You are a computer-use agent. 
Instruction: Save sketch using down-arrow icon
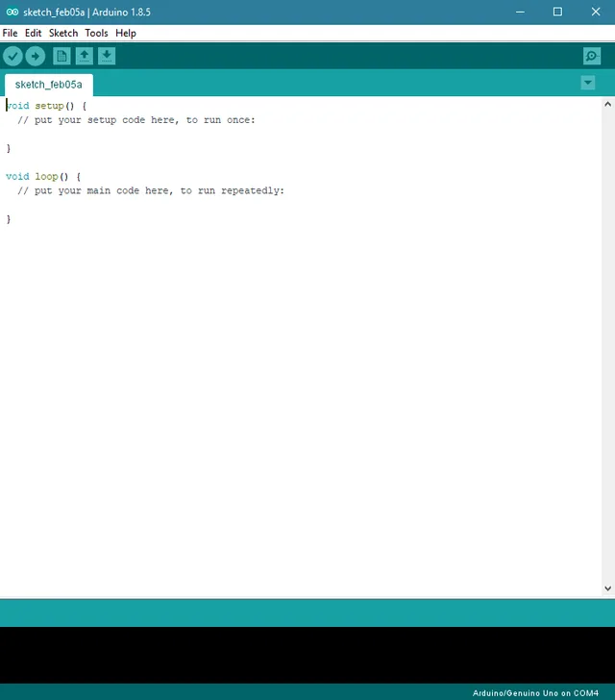(107, 56)
